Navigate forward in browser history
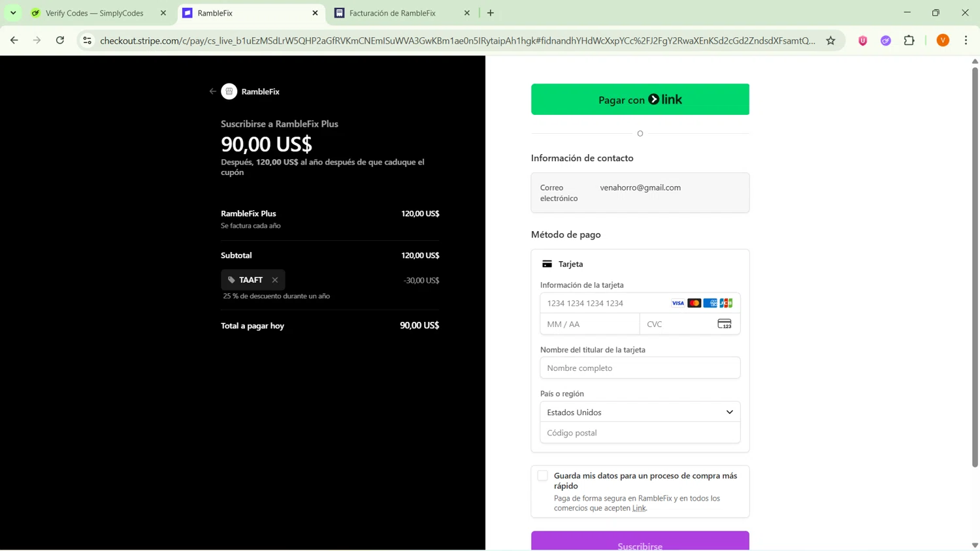980x551 pixels. [x=37, y=40]
